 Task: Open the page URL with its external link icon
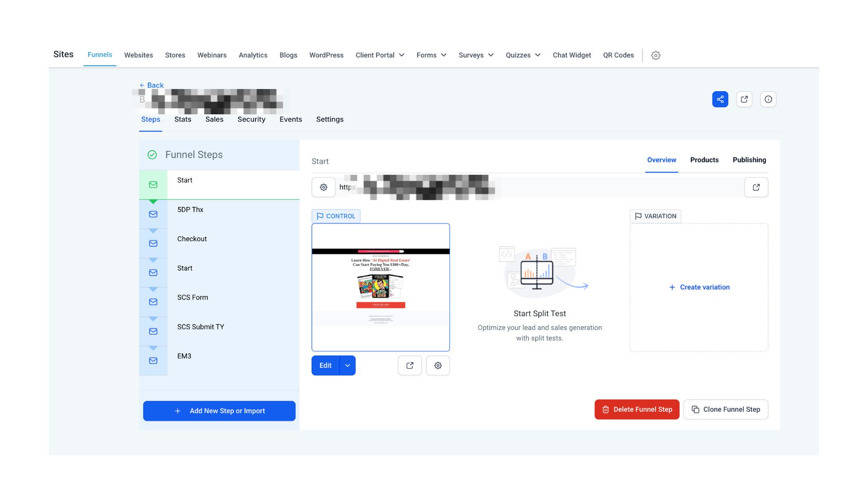click(x=756, y=187)
